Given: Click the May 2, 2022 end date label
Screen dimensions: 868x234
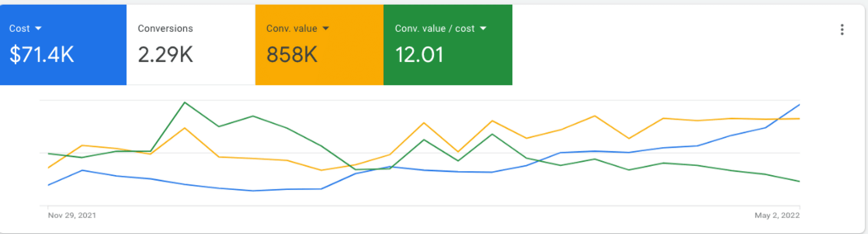Looking at the screenshot, I should pos(777,215).
